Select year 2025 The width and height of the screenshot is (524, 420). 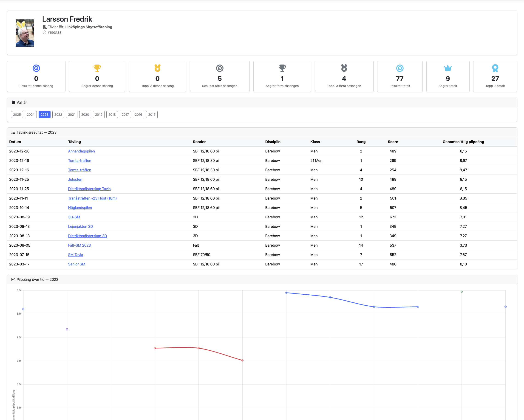click(x=17, y=115)
